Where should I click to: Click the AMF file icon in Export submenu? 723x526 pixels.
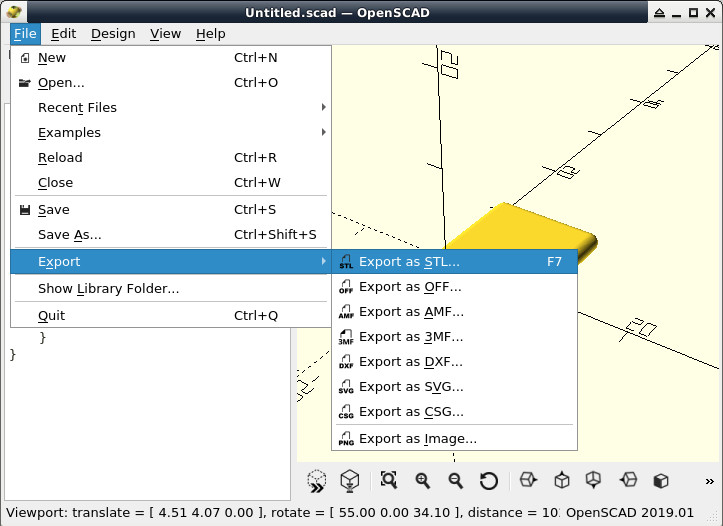point(346,312)
